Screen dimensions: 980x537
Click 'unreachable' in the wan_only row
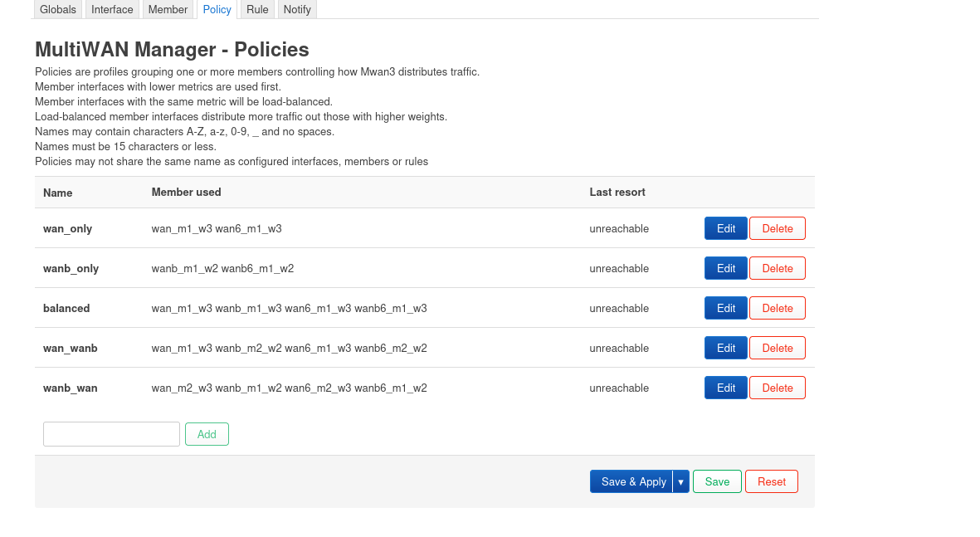click(619, 229)
